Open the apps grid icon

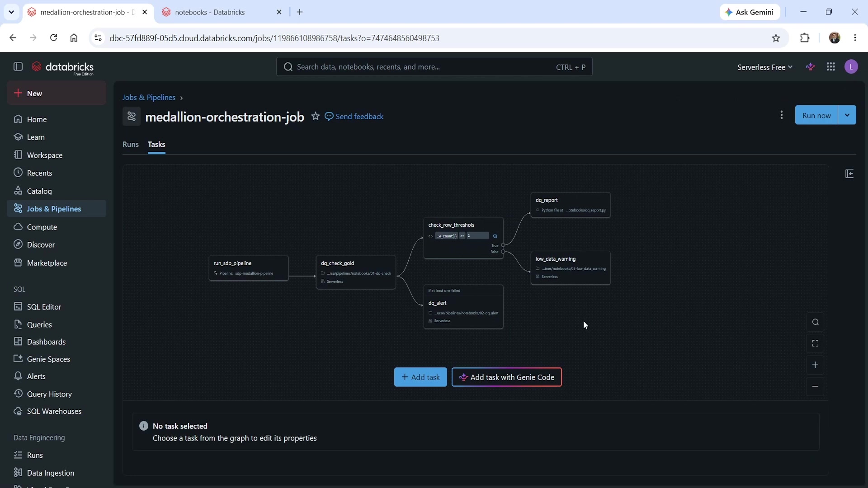[831, 67]
